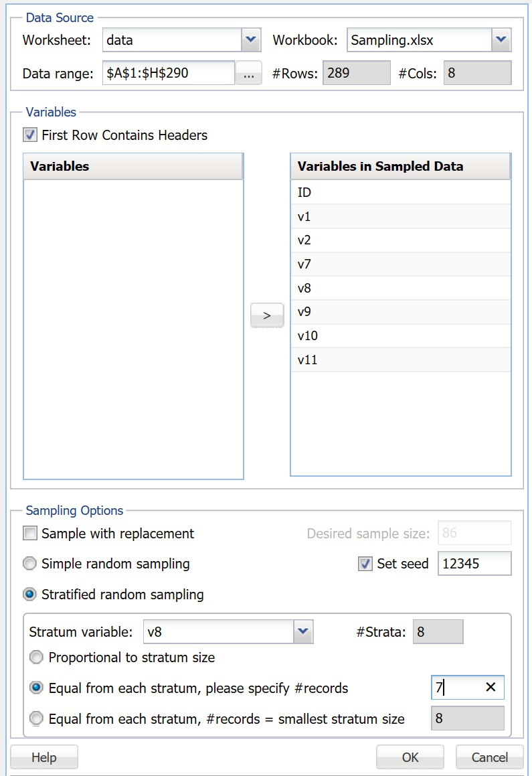This screenshot has height=776, width=532.
Task: Open the Worksheet dropdown
Action: [x=250, y=40]
